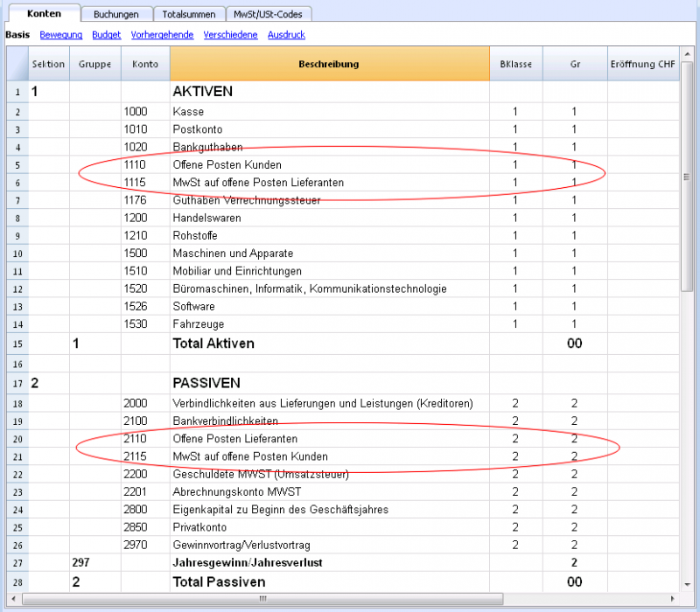Screen dimensions: 700x612
Task: Click the Beschreibung column header
Action: click(330, 64)
